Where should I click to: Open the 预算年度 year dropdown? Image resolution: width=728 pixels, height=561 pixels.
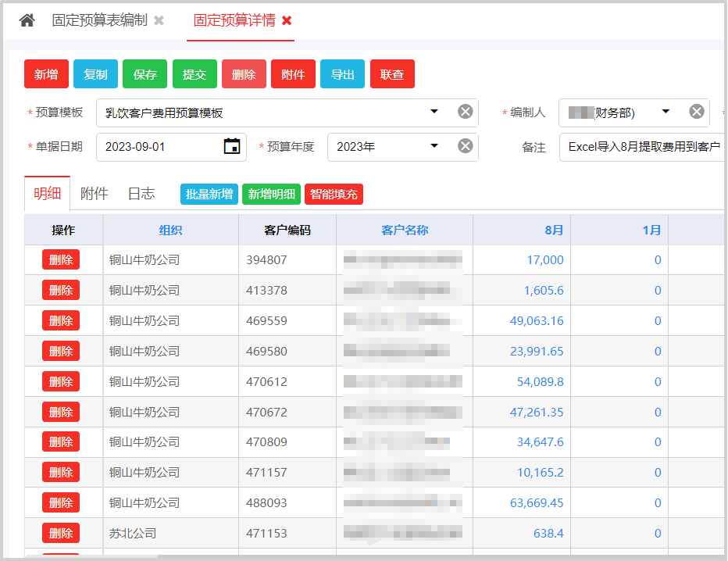pos(434,146)
